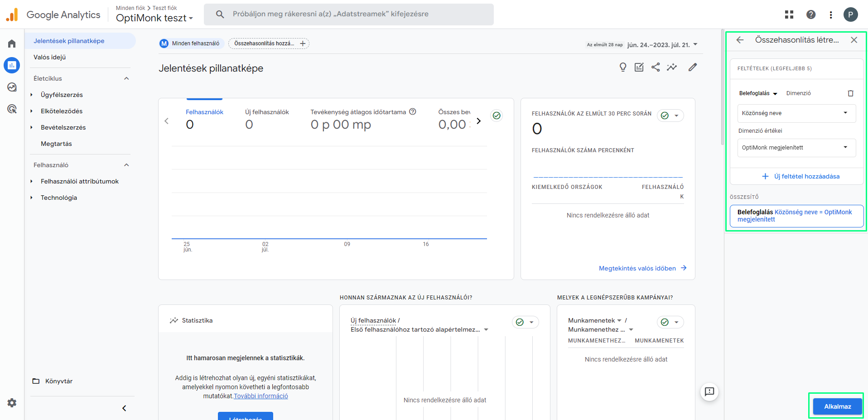Open the Valós idejű report
This screenshot has width=868, height=420.
tap(50, 57)
